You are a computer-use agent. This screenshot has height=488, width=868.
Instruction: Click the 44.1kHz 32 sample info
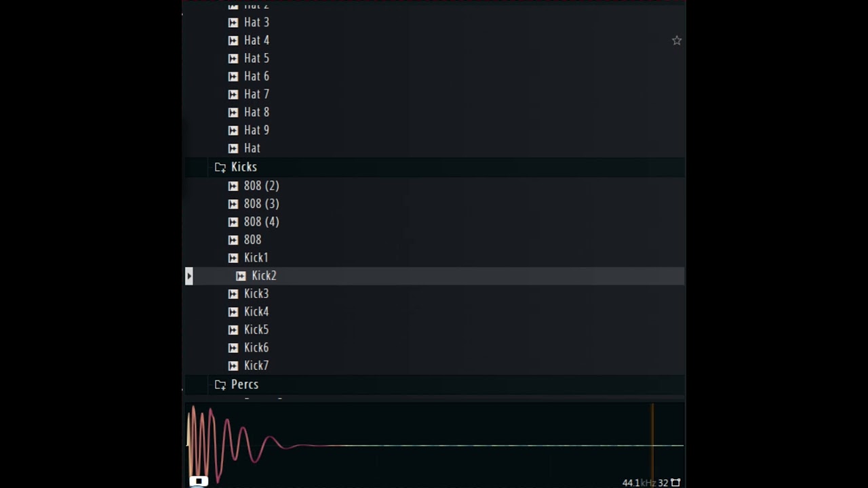[x=645, y=483]
